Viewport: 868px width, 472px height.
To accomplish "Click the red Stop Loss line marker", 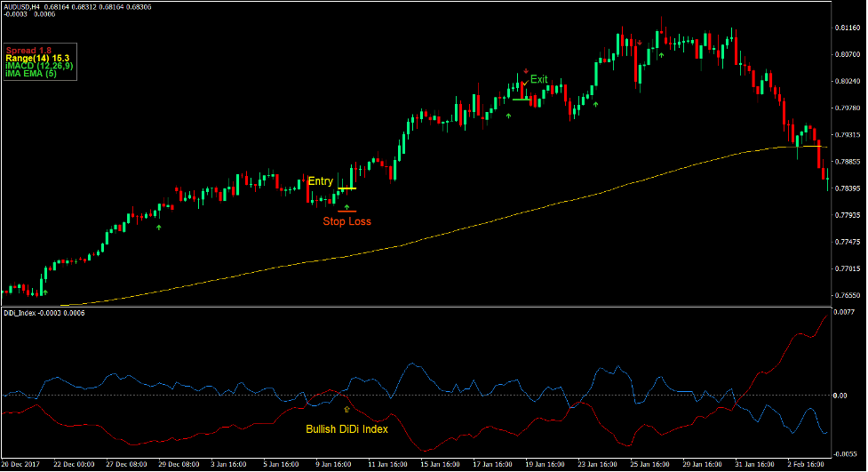I will (346, 212).
